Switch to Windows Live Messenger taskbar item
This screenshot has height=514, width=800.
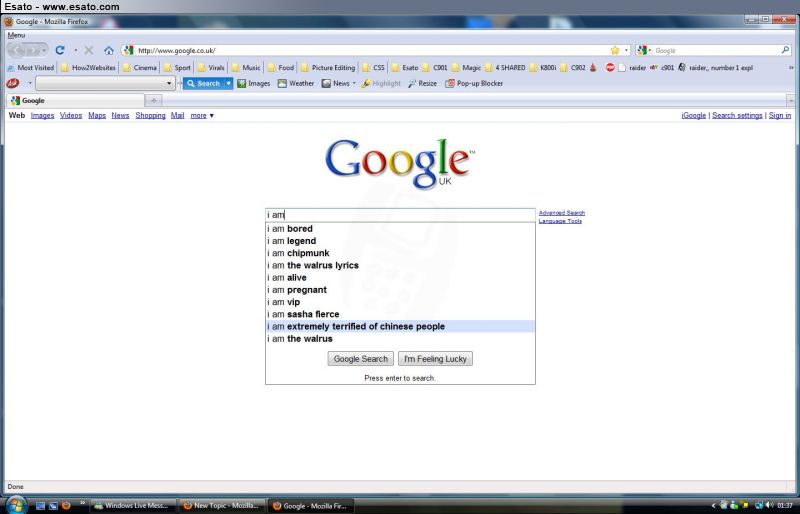133,506
